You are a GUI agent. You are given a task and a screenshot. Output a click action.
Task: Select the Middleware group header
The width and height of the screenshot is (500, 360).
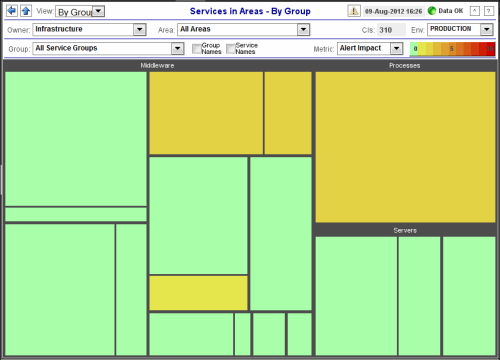(x=157, y=66)
